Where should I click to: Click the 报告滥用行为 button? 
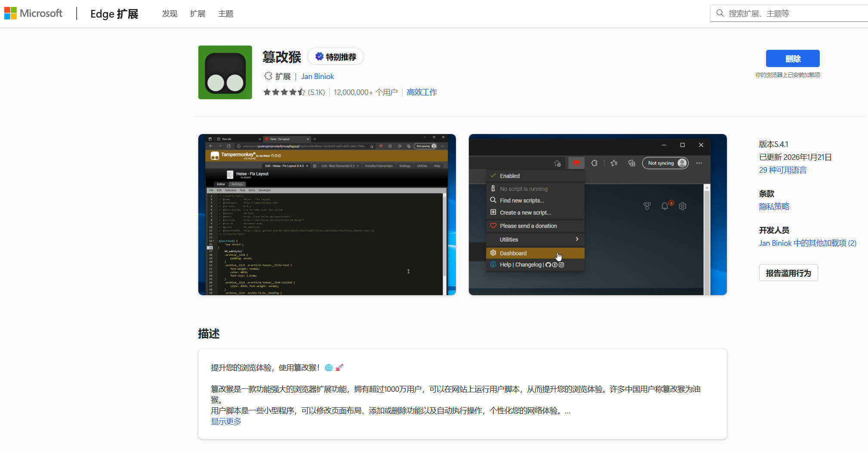[x=788, y=273]
